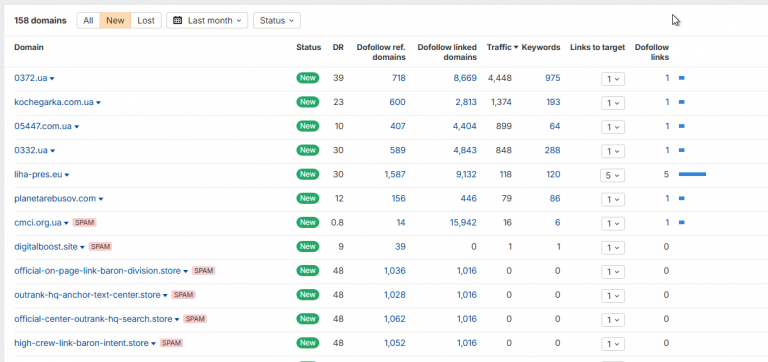
Task: Open Links to target dropdown for liha-pres.eu
Action: pyautogui.click(x=613, y=175)
